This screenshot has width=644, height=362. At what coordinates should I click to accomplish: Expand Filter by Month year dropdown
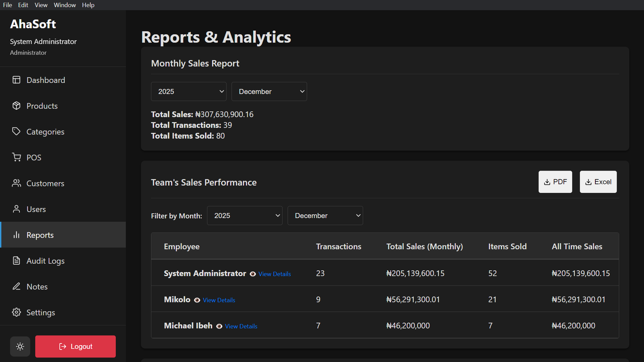click(244, 216)
